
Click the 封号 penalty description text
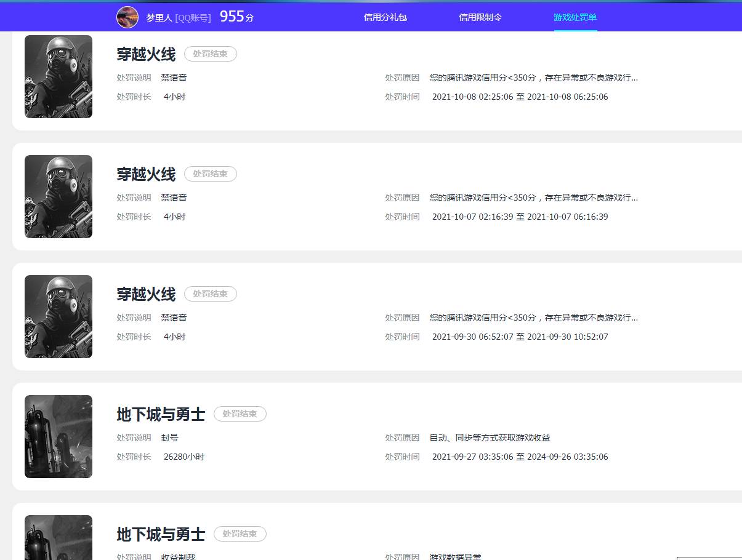[x=171, y=438]
